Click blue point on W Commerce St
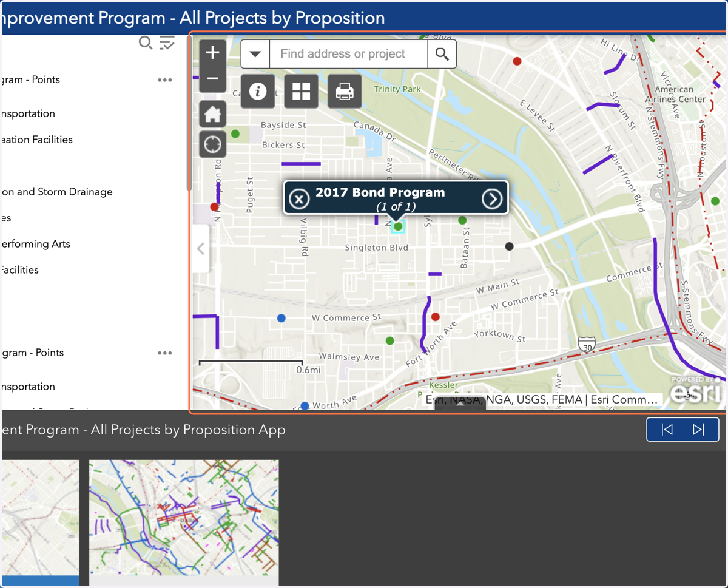The image size is (728, 588). [281, 318]
